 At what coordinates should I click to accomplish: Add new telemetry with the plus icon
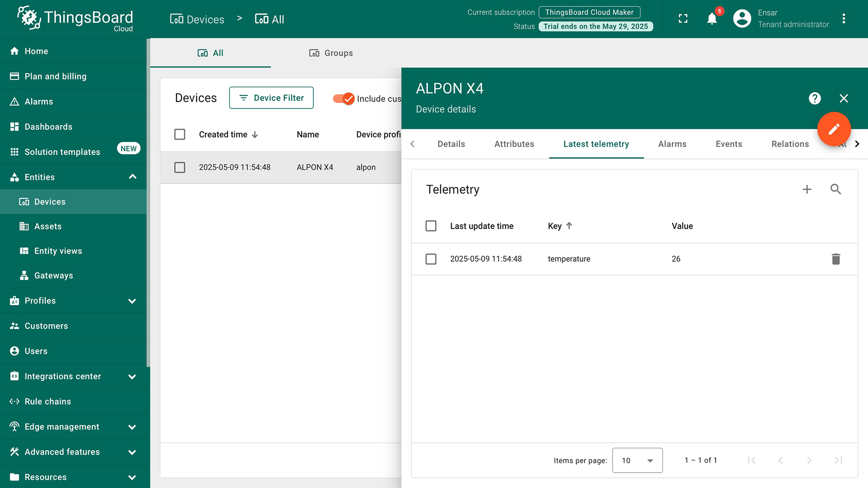807,189
